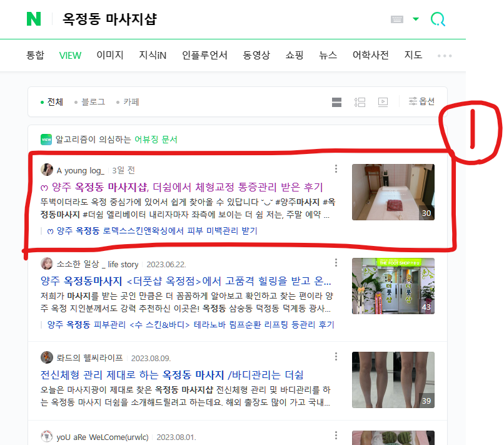This screenshot has width=504, height=445.
Task: Open post 양주 옥정동 마사지샵, 더쉼에서 체형교정
Action: point(181,187)
